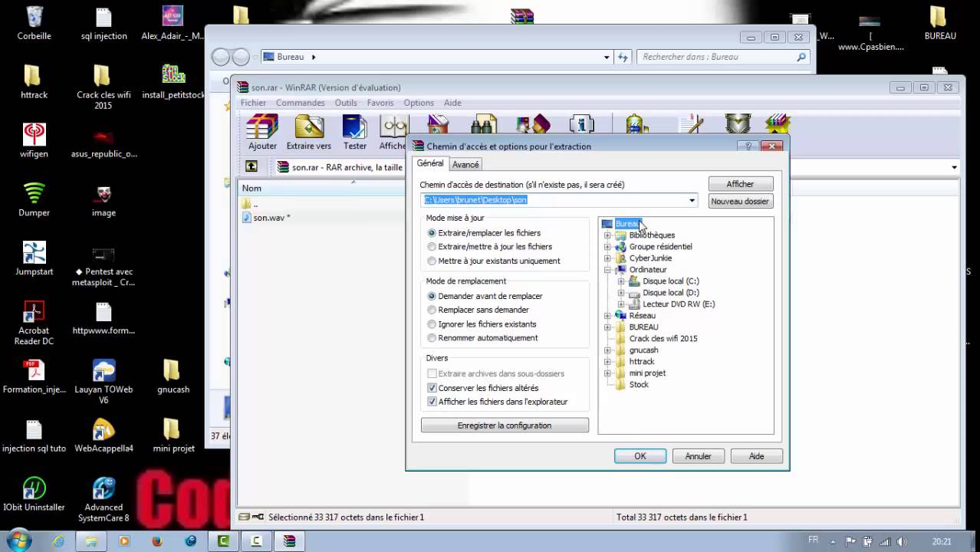Toggle Afficher les fichiers dans l'explorateur

[432, 402]
